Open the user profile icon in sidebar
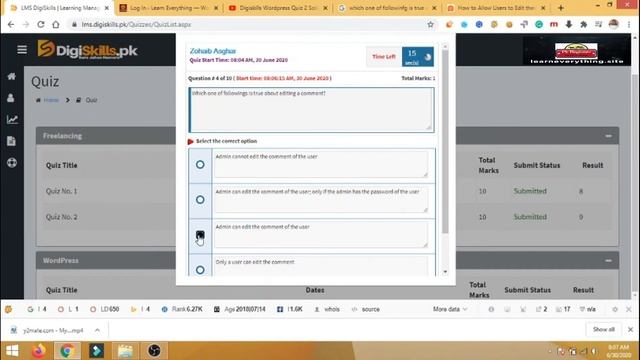Image resolution: width=640 pixels, height=360 pixels. 11,98
